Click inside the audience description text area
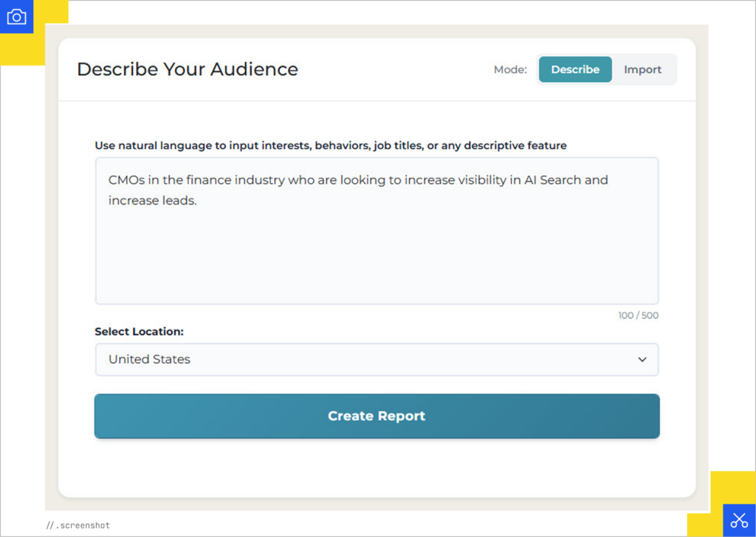 point(377,231)
